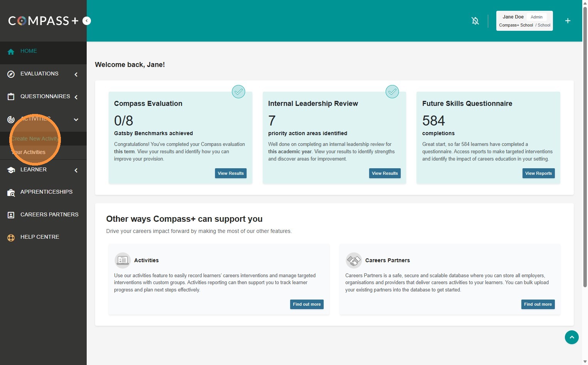Click the "Future Skills Questionnaire" card title
Viewport: 588px width, 365px height.
click(467, 104)
